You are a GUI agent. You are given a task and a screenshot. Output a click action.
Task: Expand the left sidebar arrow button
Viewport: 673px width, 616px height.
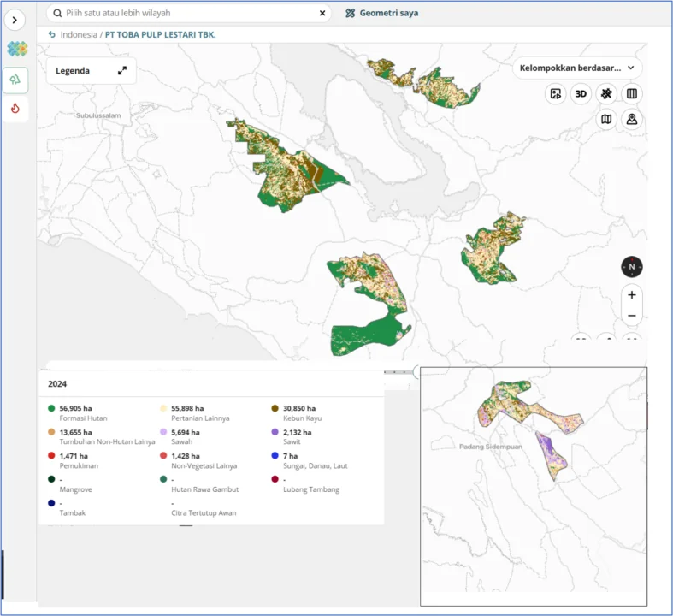15,20
